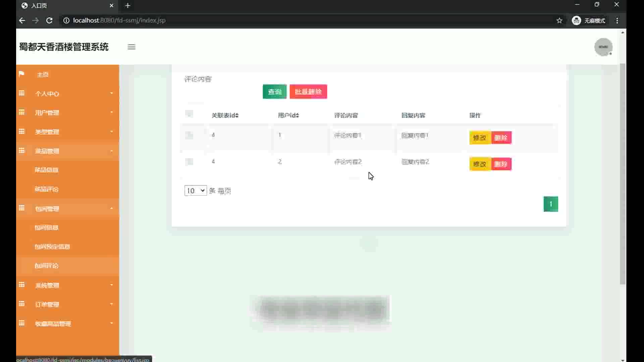Collapse the 包间管理 arrow
This screenshot has height=362, width=644.
tap(112, 208)
